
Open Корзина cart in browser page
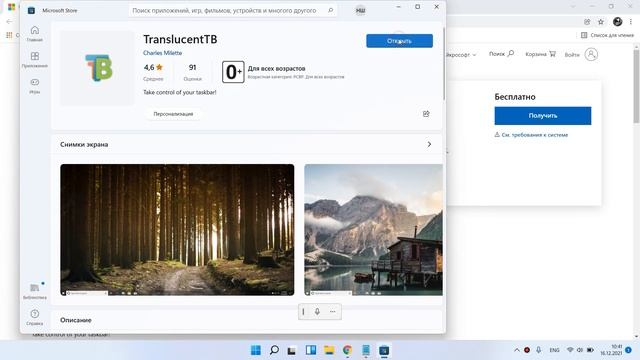[x=540, y=54]
